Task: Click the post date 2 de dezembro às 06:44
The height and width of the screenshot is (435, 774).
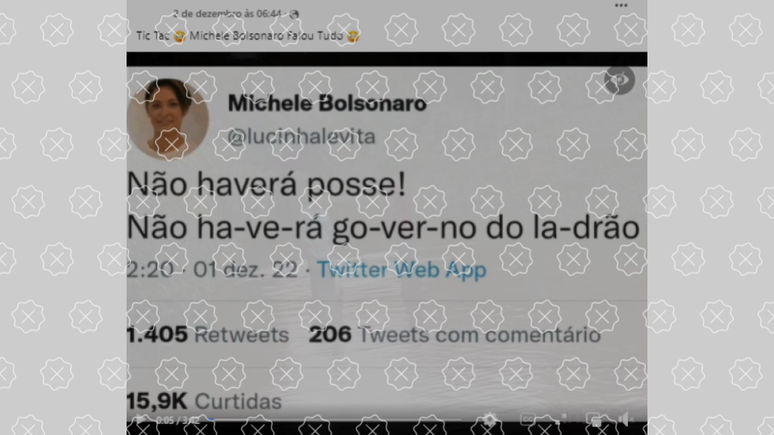Action: [x=227, y=14]
